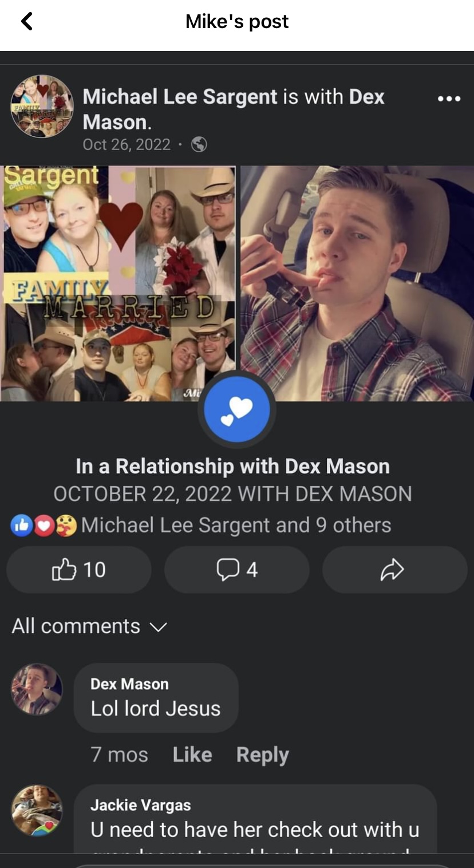Reply to Dex Mason's comment
Image resolution: width=474 pixels, height=868 pixels.
[x=262, y=755]
